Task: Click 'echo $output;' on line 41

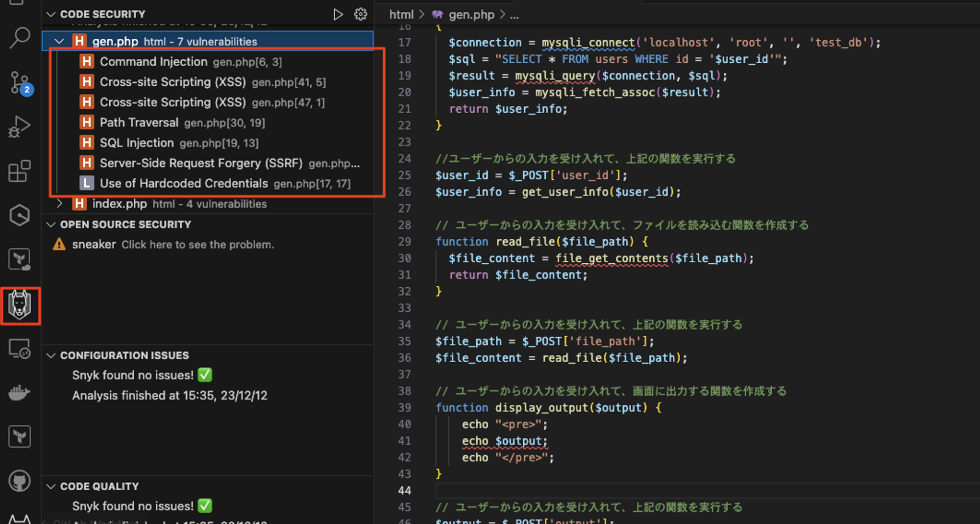Action: [505, 441]
